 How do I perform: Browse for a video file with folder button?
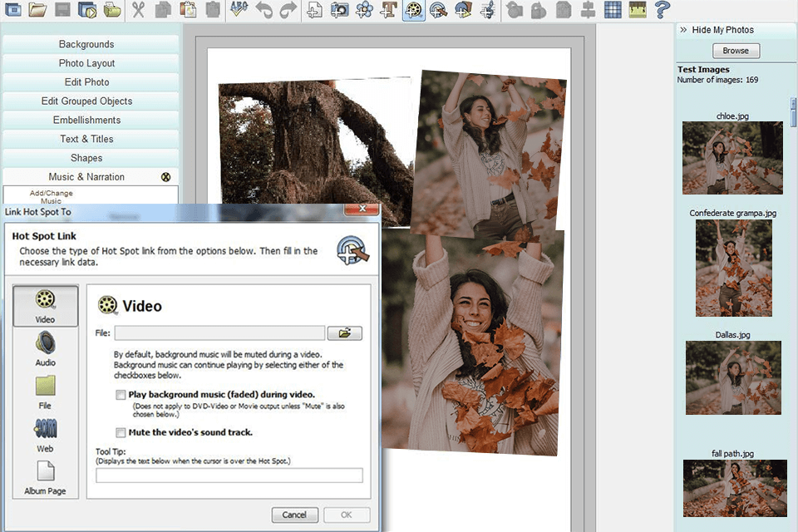[344, 333]
